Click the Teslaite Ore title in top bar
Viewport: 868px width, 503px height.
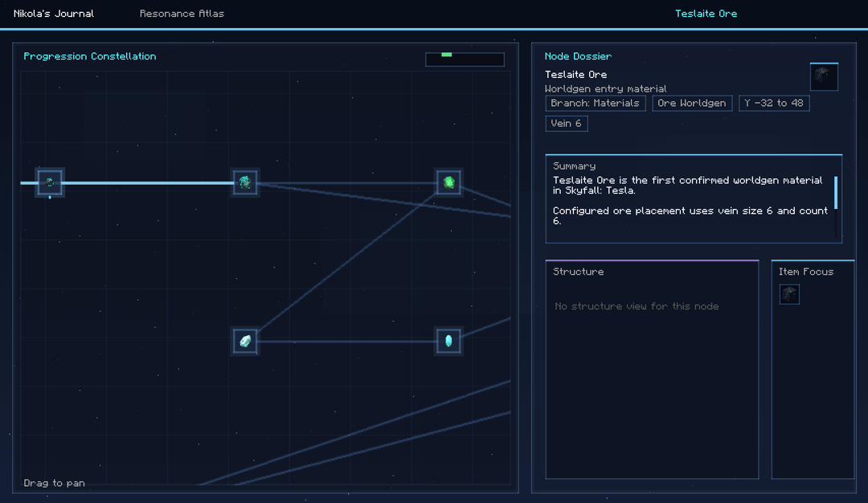tap(706, 14)
